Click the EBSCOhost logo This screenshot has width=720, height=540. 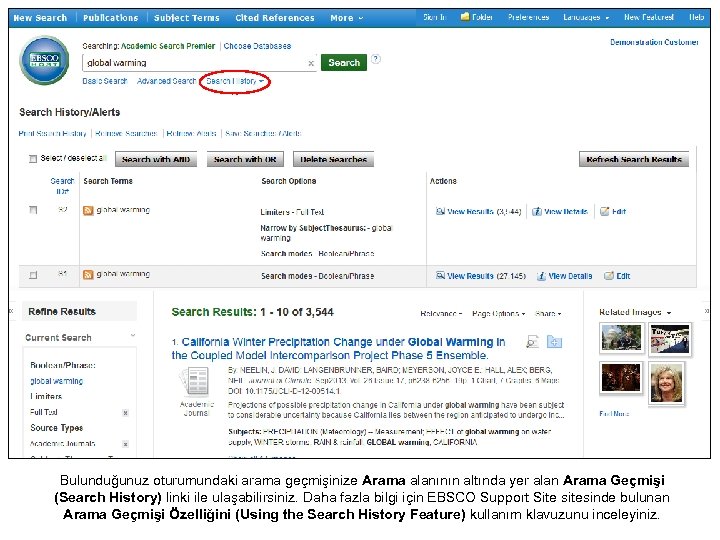45,61
